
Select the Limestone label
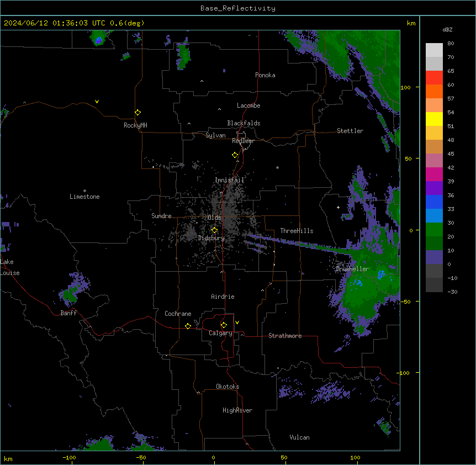pyautogui.click(x=84, y=197)
